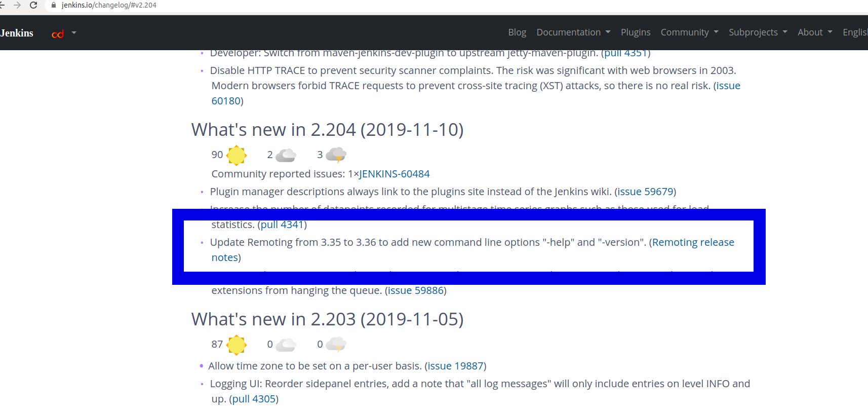Screen dimensions: 868x409
Task: Open pull 4341 link
Action: coord(283,224)
